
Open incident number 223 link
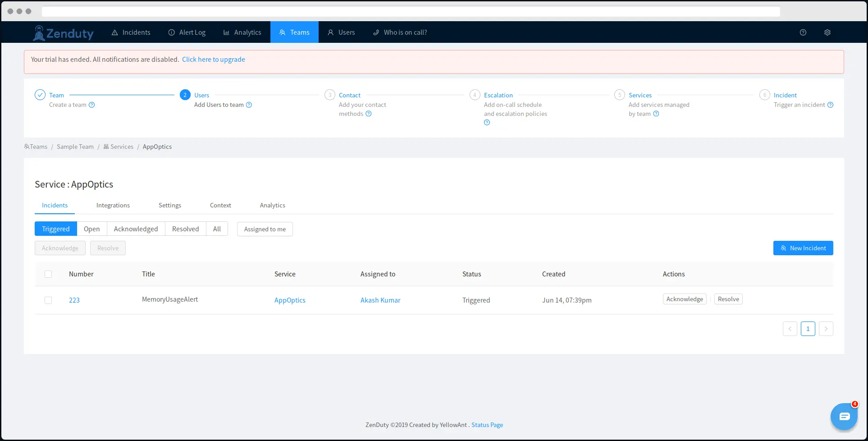(74, 300)
